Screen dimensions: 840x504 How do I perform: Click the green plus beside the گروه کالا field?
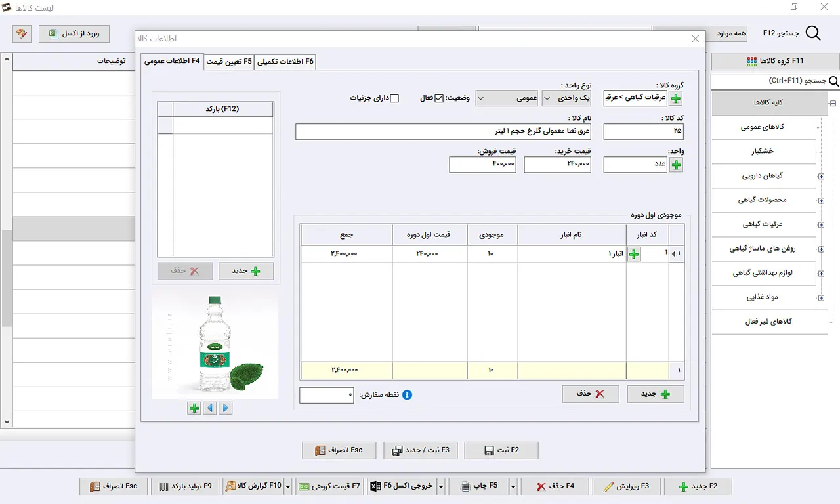click(675, 98)
